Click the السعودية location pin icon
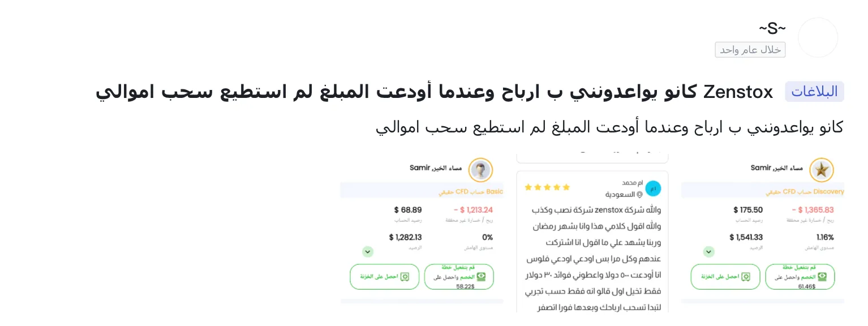 click(640, 195)
